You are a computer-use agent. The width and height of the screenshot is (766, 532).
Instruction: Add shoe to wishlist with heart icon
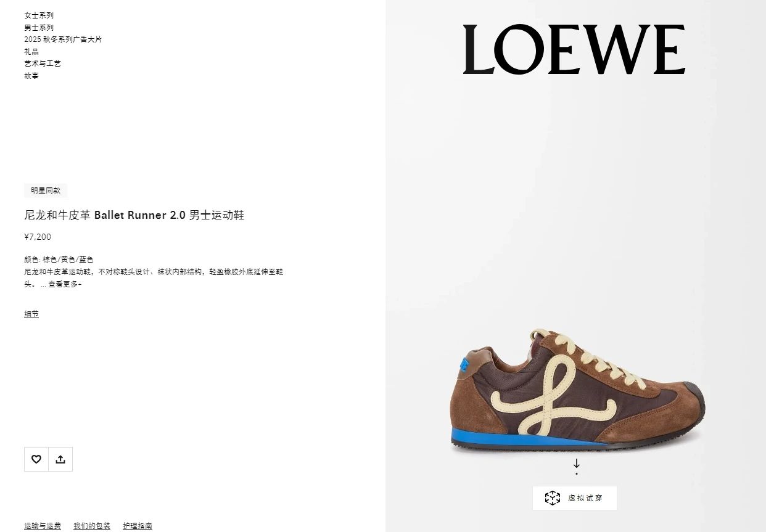[36, 459]
